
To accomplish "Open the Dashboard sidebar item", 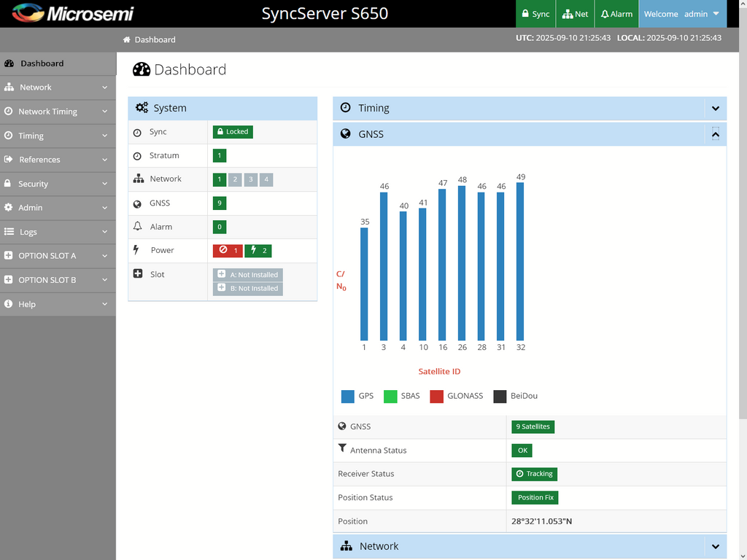I will coord(58,63).
